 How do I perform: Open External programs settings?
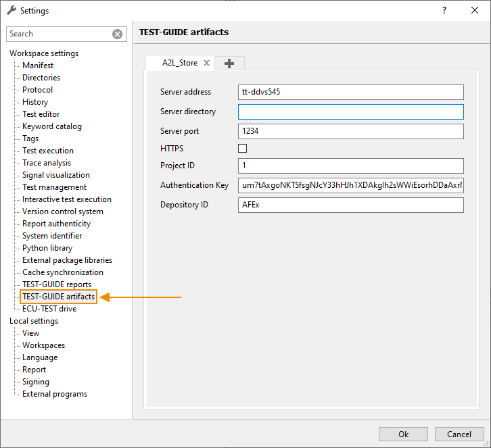click(55, 394)
